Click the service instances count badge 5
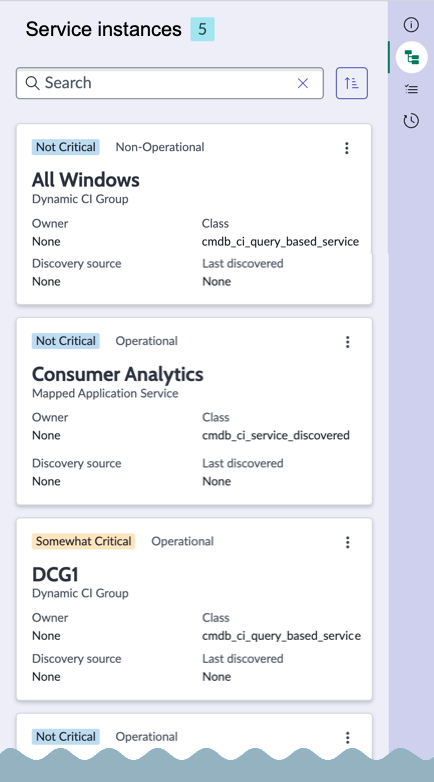 [203, 29]
